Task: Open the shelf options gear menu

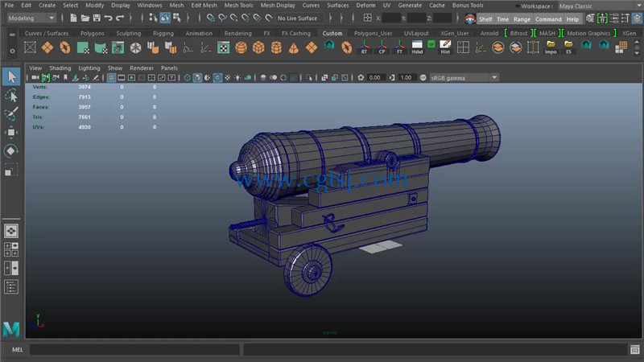Action: tap(12, 51)
